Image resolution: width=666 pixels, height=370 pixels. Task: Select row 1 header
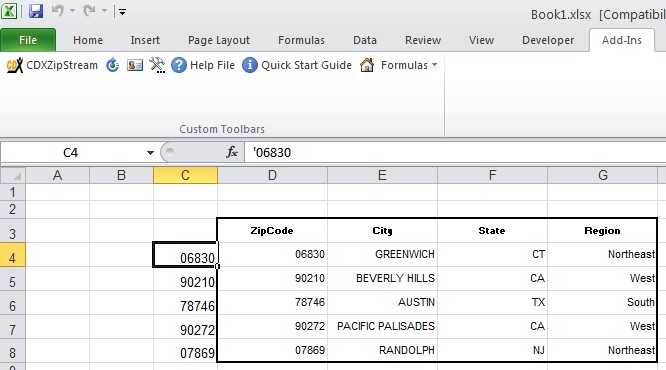pos(13,192)
